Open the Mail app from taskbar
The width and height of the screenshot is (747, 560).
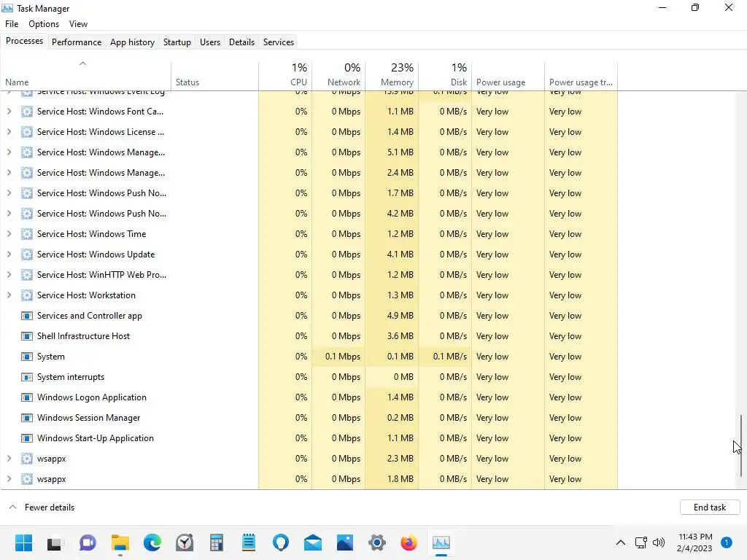pyautogui.click(x=313, y=542)
